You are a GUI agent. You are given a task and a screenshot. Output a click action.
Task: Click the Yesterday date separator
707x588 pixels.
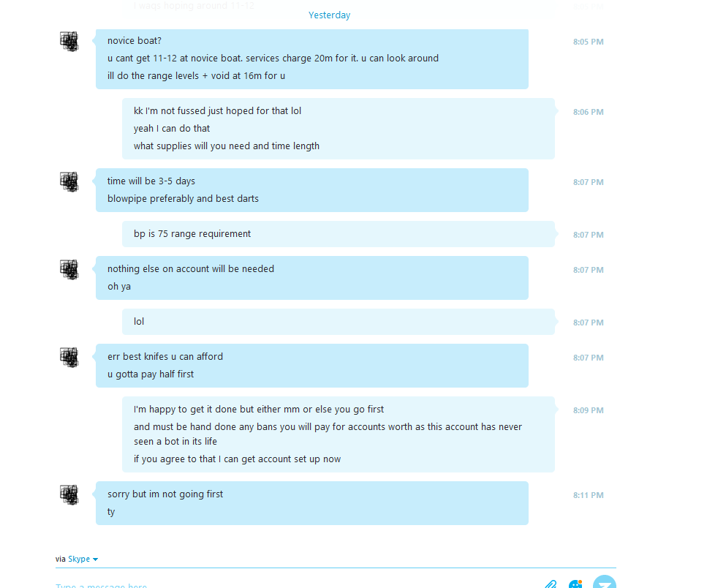pyautogui.click(x=329, y=15)
